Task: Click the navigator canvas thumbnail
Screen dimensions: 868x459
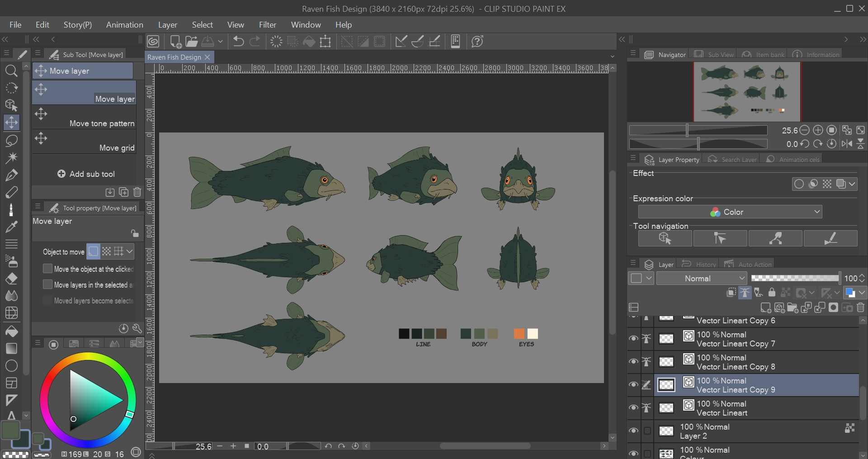Action: point(747,92)
